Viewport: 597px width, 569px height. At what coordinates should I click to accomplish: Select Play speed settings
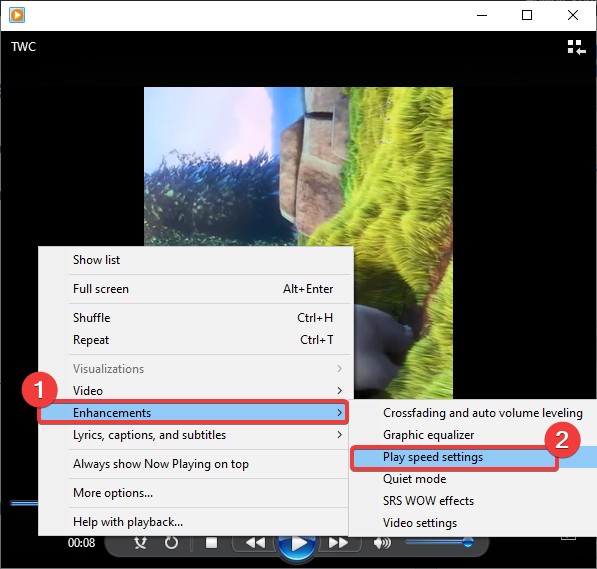point(473,457)
